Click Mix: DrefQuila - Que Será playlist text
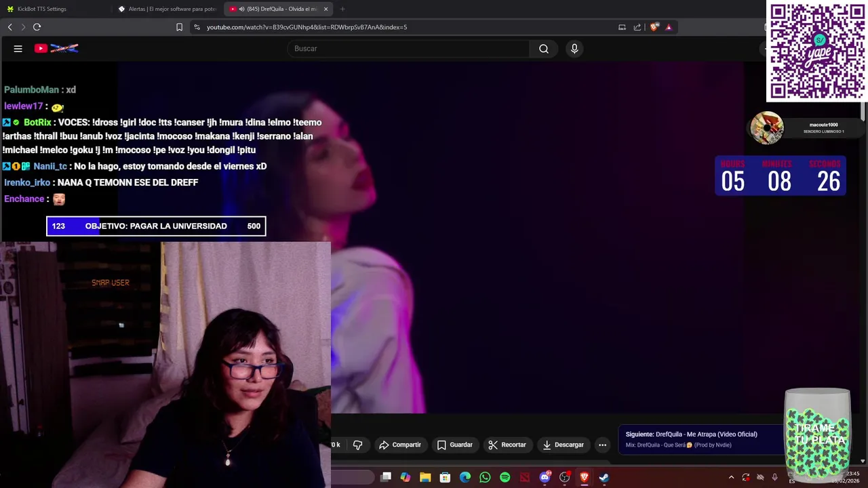Viewport: 868px width, 488px height. tap(678, 445)
